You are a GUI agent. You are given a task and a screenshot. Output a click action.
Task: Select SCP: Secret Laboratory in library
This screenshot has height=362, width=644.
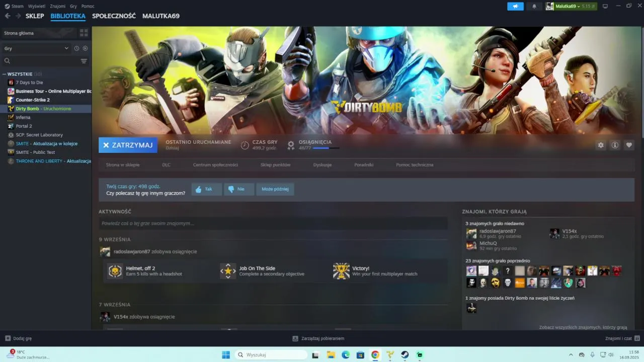coord(46,135)
